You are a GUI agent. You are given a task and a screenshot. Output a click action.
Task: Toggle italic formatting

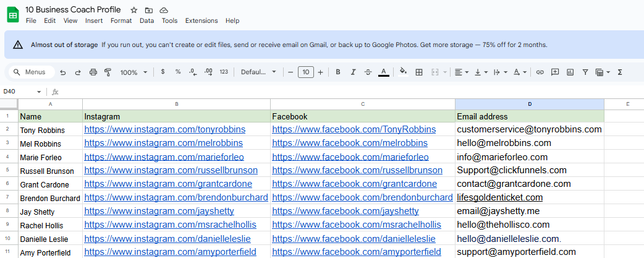coord(353,72)
